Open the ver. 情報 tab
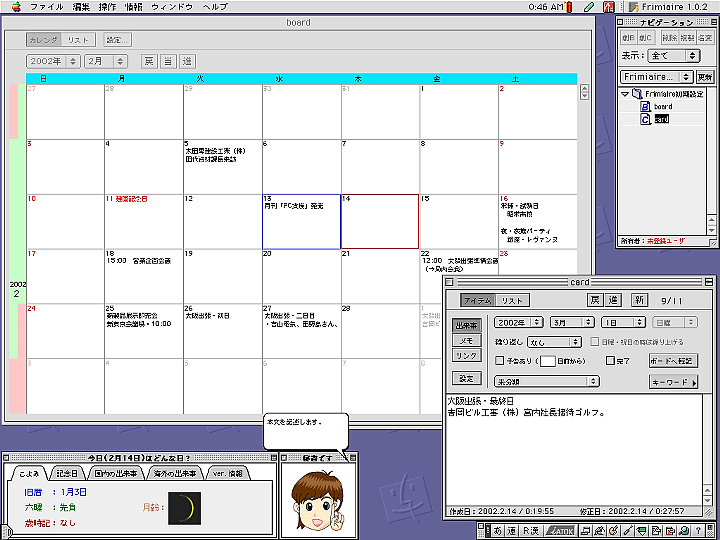This screenshot has width=720, height=540. tap(228, 473)
